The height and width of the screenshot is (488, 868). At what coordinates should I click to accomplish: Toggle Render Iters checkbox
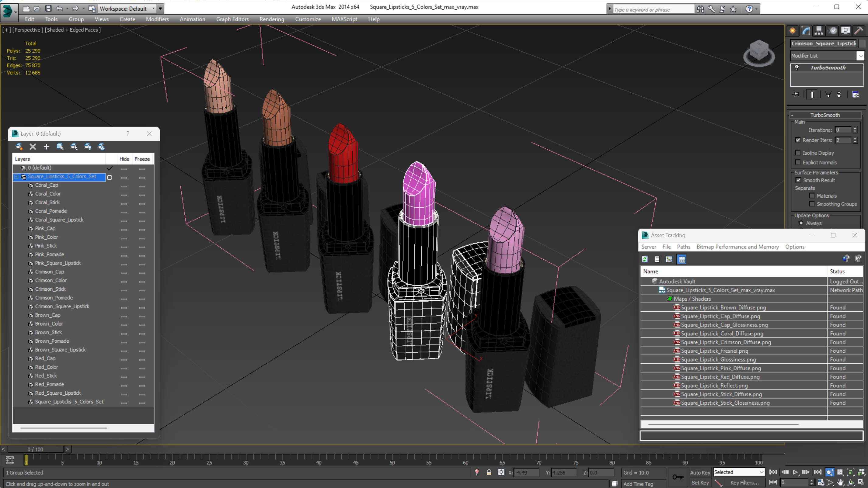tap(798, 140)
